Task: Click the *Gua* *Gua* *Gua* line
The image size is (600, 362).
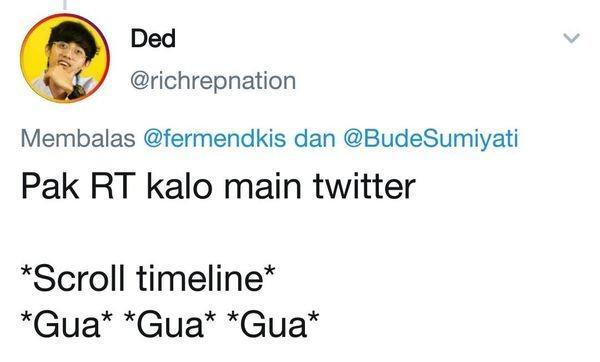Action: (x=170, y=324)
